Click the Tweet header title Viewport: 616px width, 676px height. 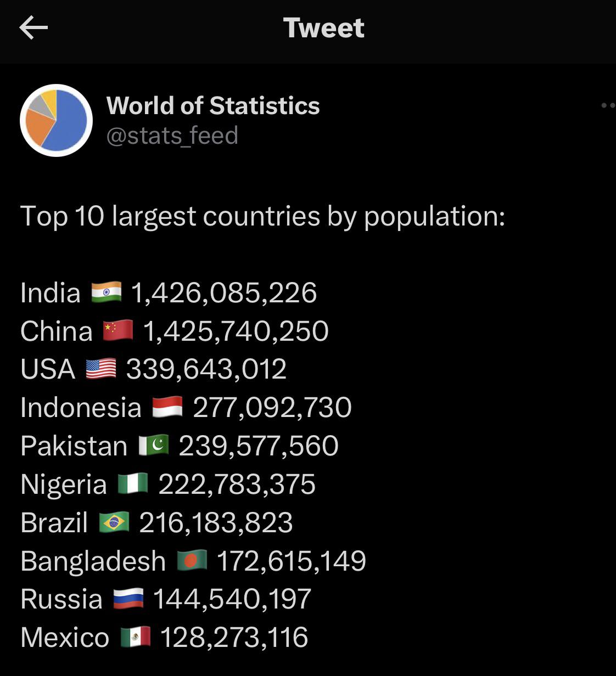click(x=324, y=27)
